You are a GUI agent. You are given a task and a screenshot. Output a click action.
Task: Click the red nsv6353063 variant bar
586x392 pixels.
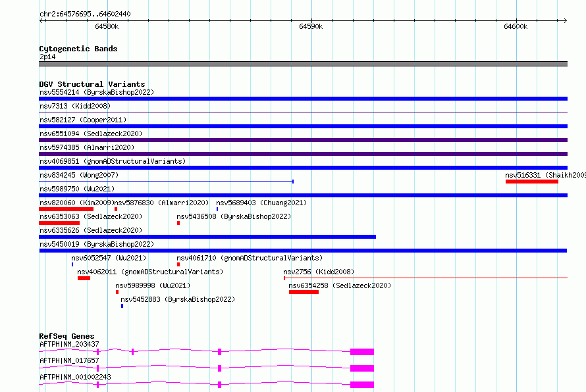[x=59, y=223]
